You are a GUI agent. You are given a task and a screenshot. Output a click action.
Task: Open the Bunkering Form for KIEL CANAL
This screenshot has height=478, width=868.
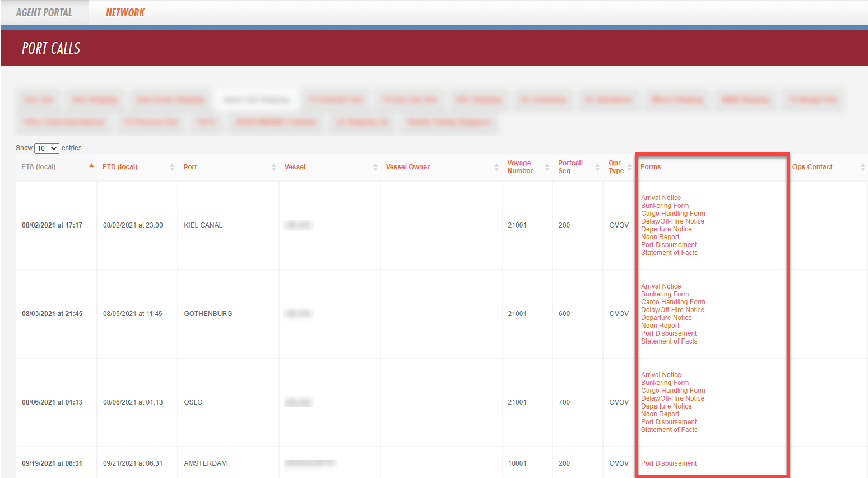point(665,205)
